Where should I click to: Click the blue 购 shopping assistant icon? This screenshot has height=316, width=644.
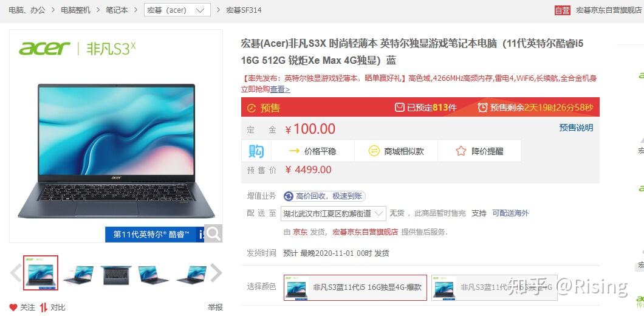256,151
